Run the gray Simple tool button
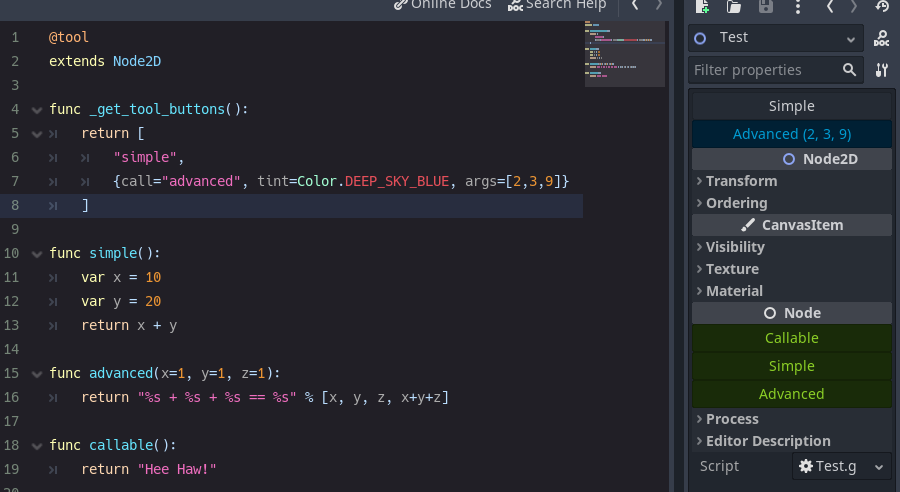The width and height of the screenshot is (900, 492). click(x=792, y=106)
